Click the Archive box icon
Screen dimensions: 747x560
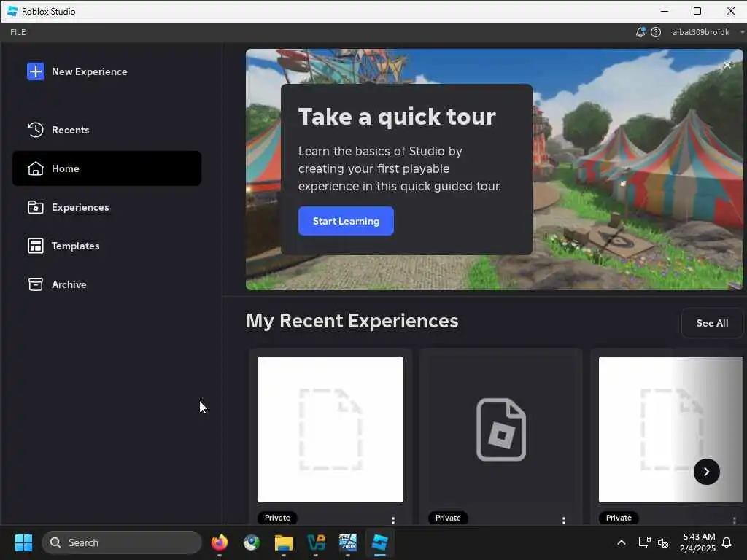click(x=36, y=284)
